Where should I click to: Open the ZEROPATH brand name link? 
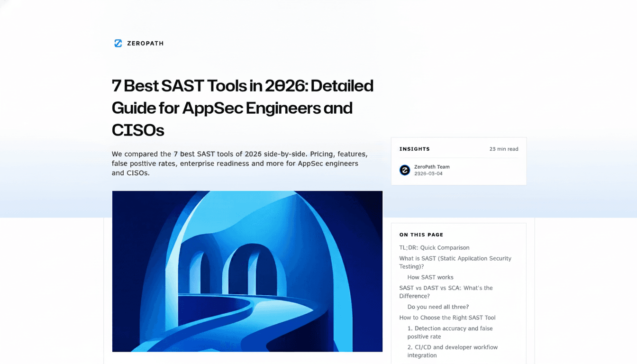[145, 43]
